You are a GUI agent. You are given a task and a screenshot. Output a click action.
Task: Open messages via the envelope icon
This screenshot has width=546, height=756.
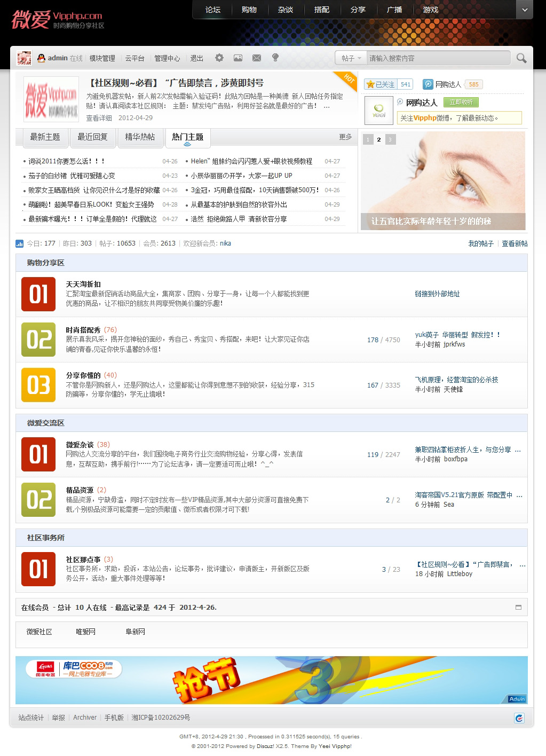(257, 58)
